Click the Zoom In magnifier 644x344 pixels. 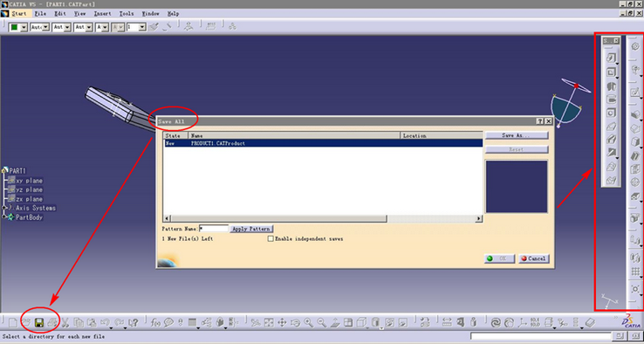(x=308, y=323)
